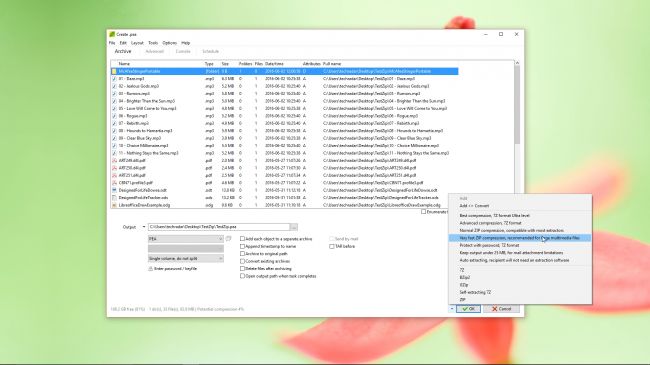
Task: Click the browse (...) button beside output path
Action: [293, 227]
